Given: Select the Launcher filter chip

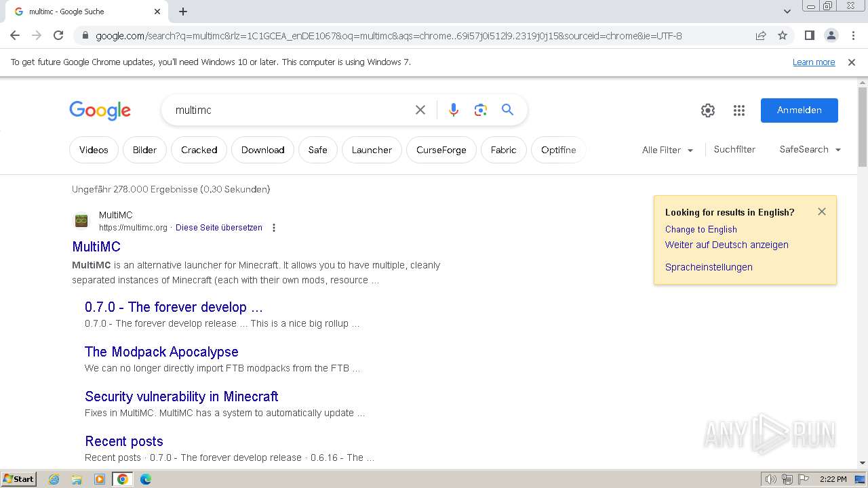Looking at the screenshot, I should (x=372, y=150).
